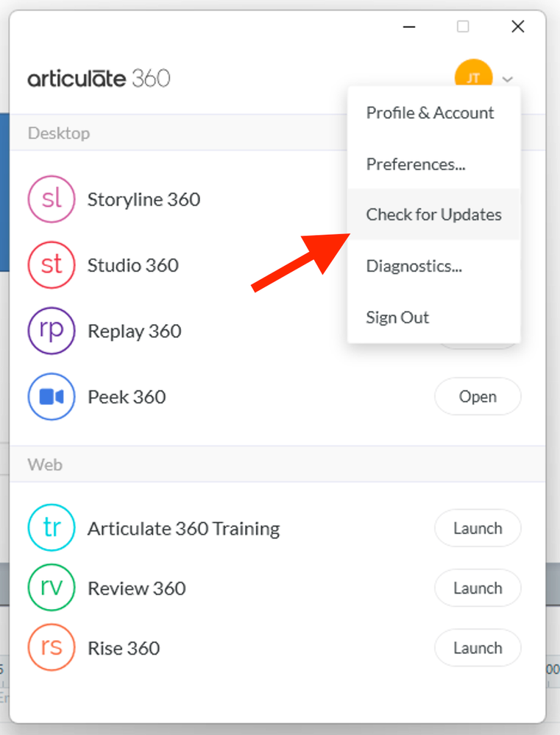
Task: Click Sign Out in the menu
Action: (x=397, y=317)
